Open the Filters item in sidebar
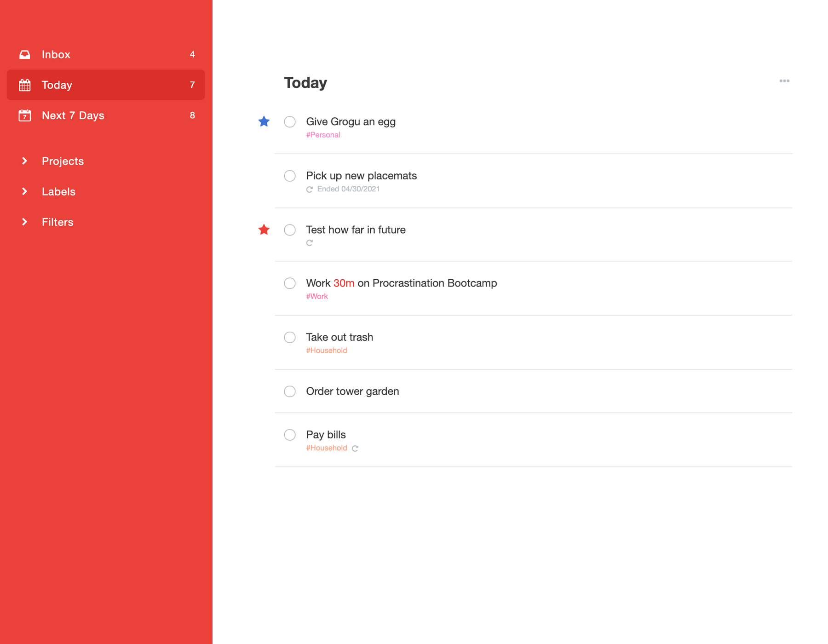The height and width of the screenshot is (644, 828). pos(57,222)
